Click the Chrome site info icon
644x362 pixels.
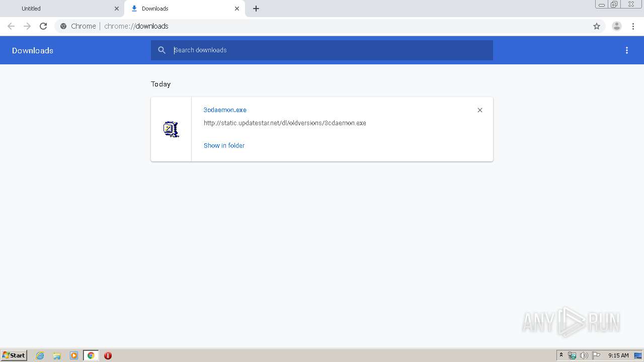point(63,26)
